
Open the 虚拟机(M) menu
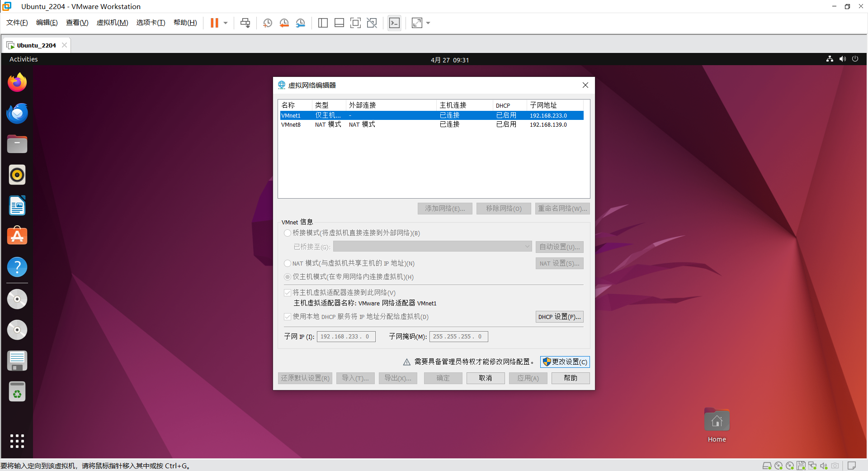coord(113,23)
